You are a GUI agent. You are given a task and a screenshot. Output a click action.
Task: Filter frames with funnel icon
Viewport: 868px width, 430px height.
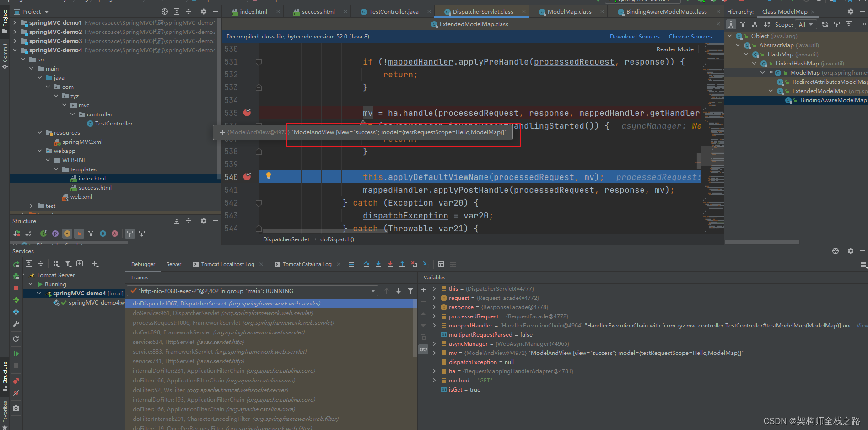click(x=410, y=291)
